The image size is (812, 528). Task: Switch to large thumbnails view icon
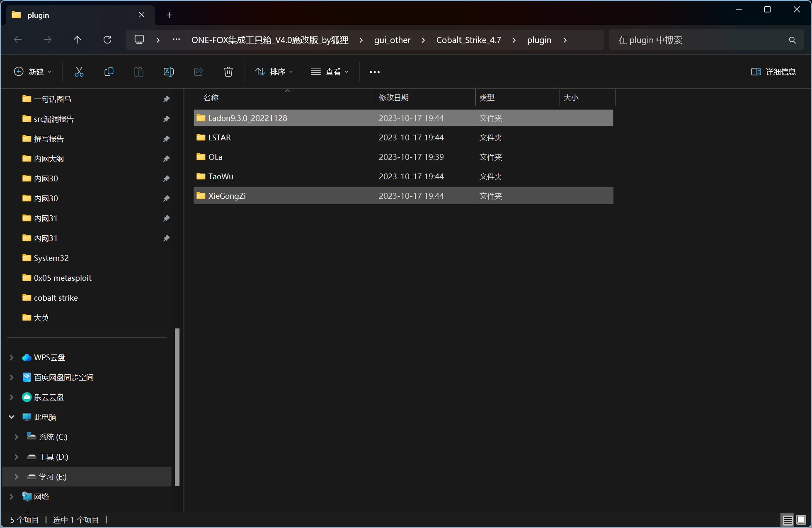pyautogui.click(x=801, y=520)
